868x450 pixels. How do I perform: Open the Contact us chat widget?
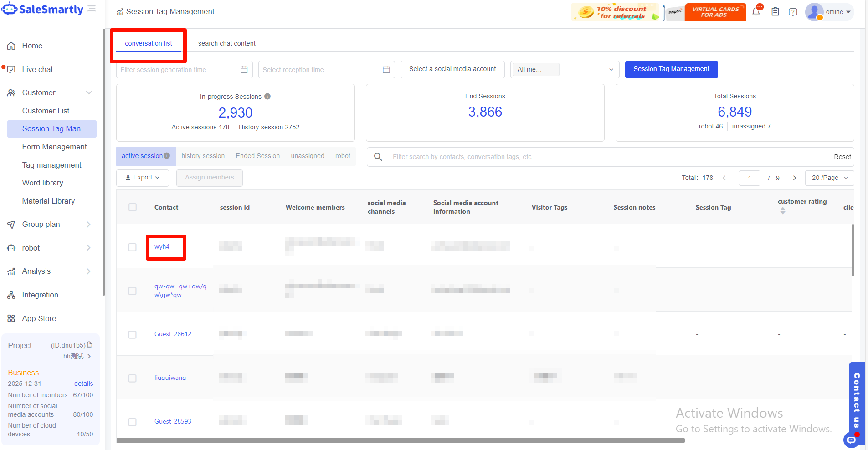856,401
